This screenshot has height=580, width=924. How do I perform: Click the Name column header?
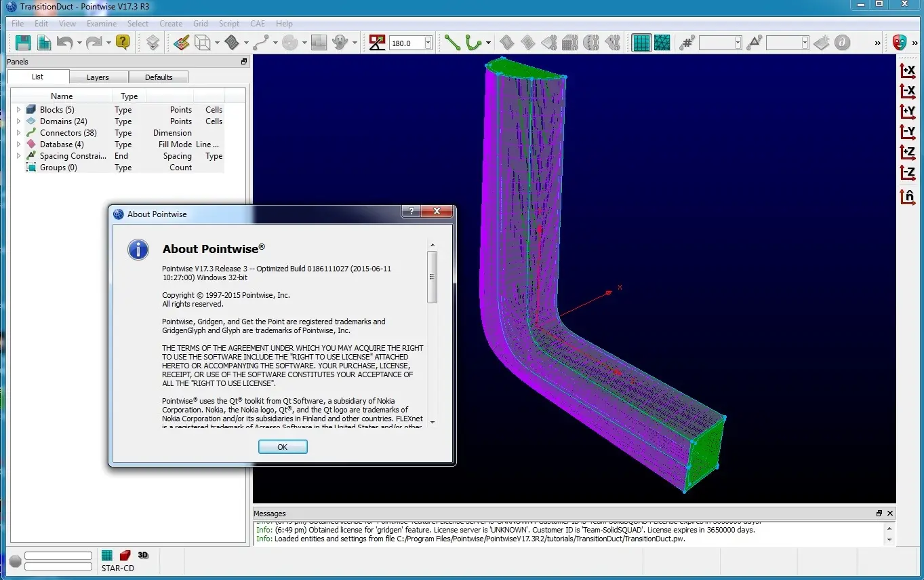pos(62,96)
